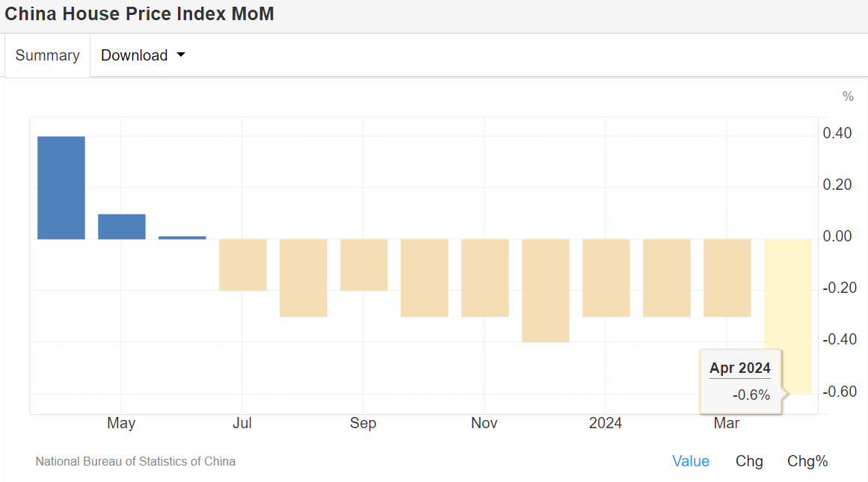The image size is (868, 482).
Task: Click the tiny blue bar for June
Action: (x=182, y=238)
